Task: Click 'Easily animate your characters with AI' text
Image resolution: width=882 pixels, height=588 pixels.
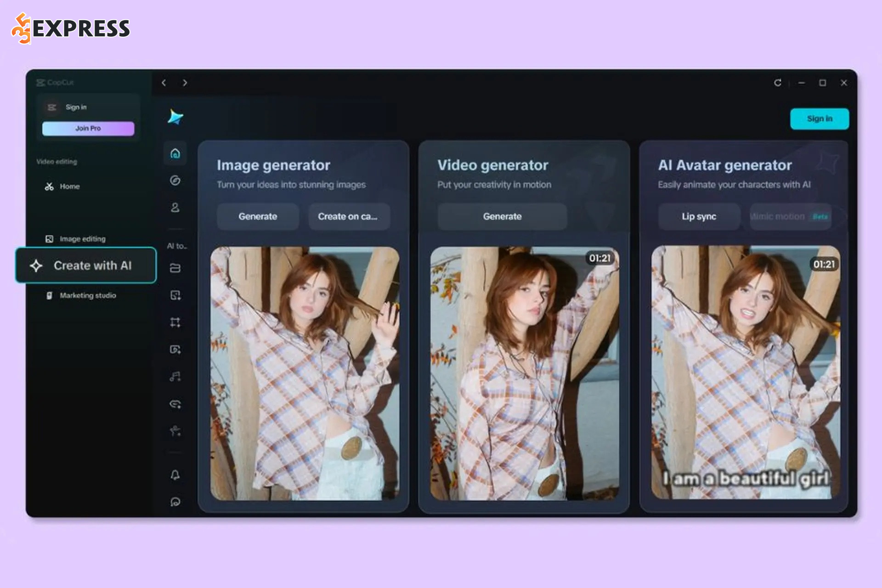Action: [734, 185]
